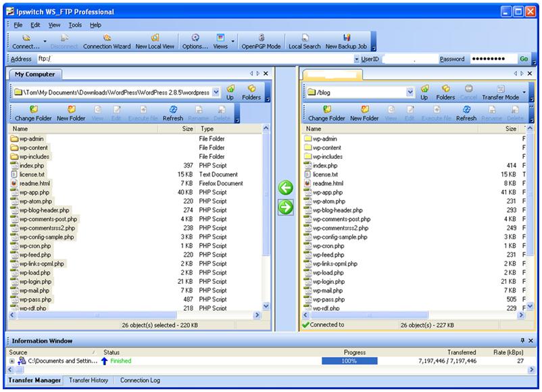Create a New Folder on the remote server

point(364,114)
